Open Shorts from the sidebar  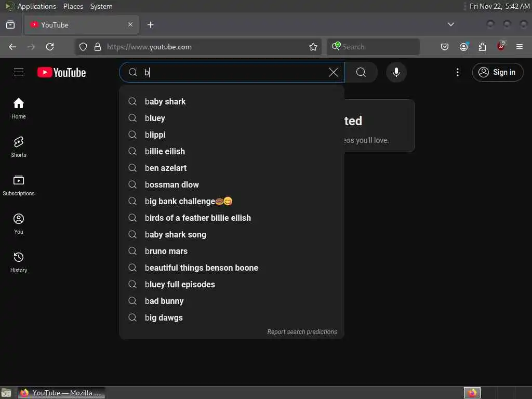pyautogui.click(x=19, y=147)
